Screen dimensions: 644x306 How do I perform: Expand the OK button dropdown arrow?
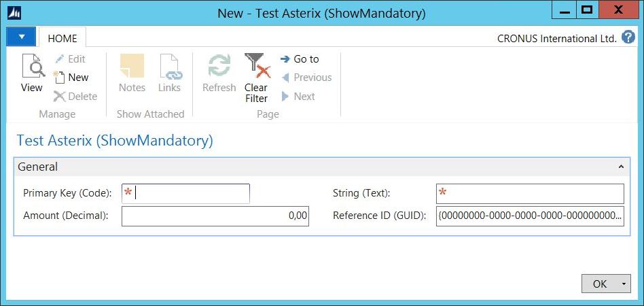click(624, 284)
